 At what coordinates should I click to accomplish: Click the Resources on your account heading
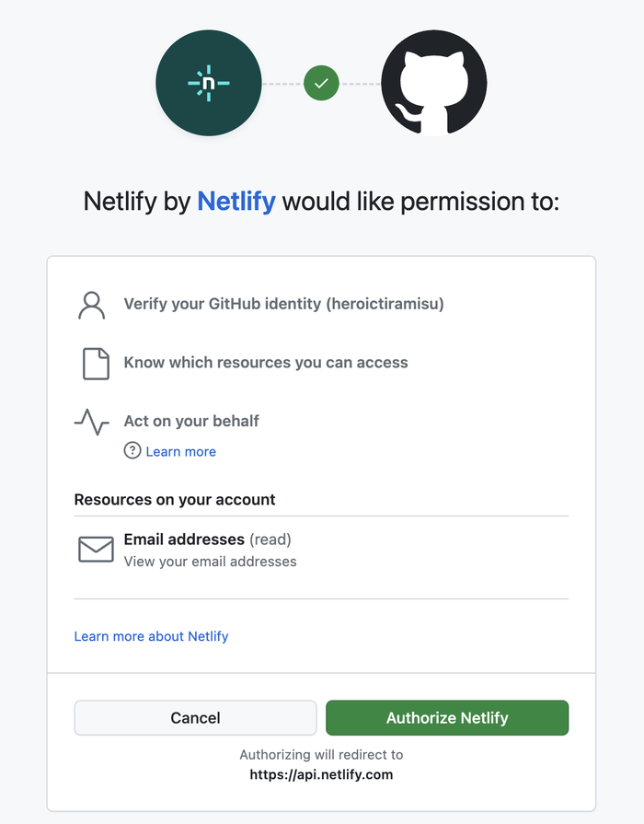point(175,500)
